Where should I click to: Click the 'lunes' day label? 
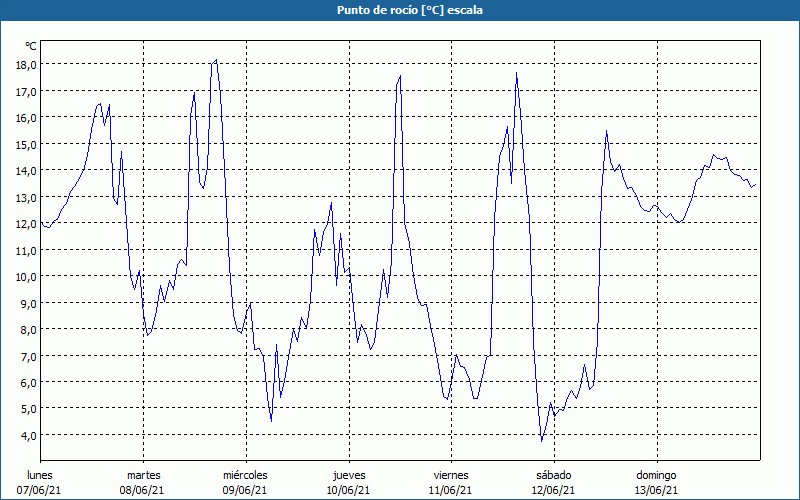(x=40, y=475)
